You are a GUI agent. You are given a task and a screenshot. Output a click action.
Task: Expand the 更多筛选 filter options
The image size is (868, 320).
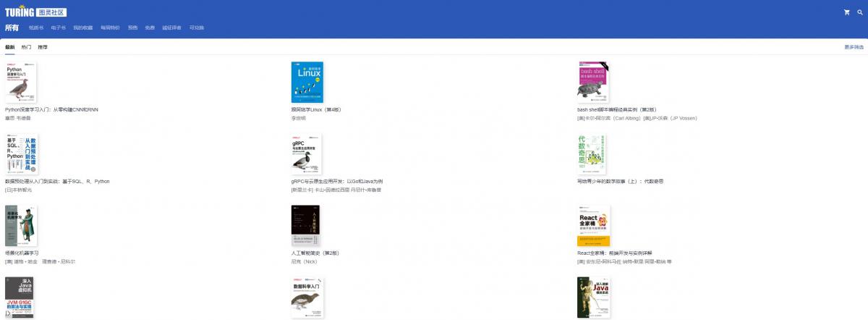tap(854, 47)
